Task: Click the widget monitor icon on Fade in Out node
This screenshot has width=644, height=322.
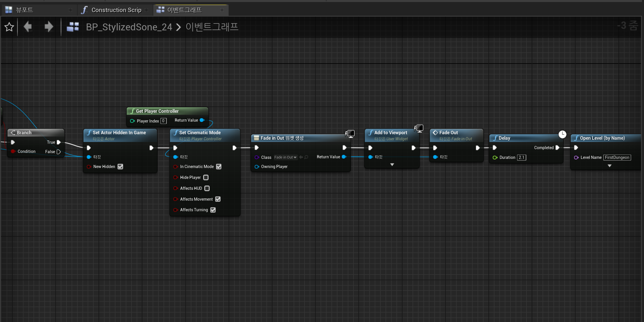Action: point(350,134)
